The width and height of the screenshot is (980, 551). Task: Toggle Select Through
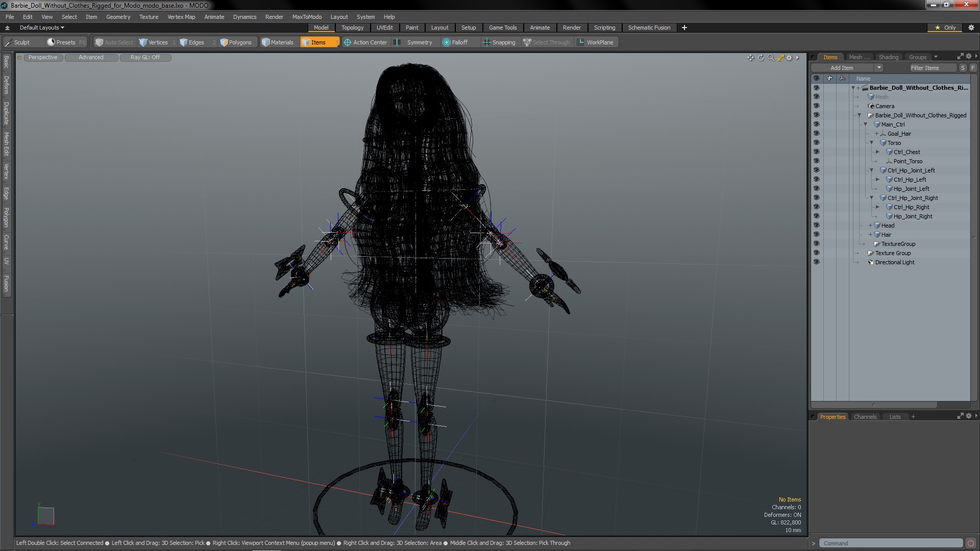pos(547,42)
